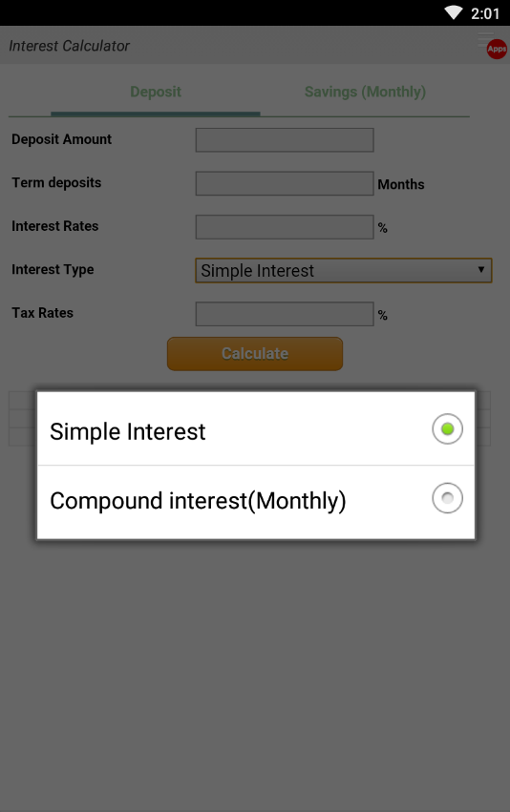This screenshot has height=812, width=510.
Task: Click the Interest Type dropdown arrow
Action: (x=481, y=270)
